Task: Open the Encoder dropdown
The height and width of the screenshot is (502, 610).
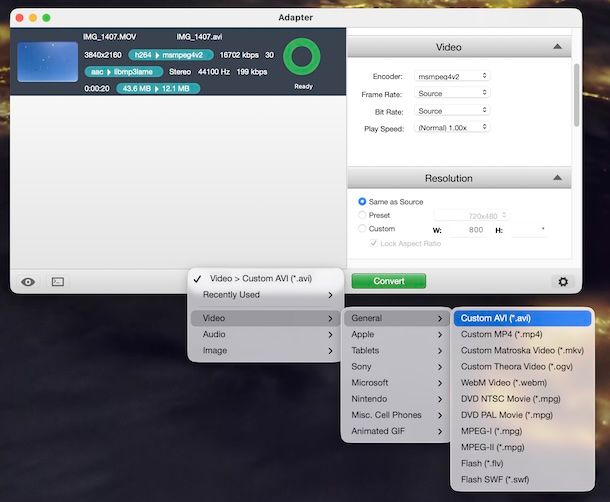Action: point(451,76)
